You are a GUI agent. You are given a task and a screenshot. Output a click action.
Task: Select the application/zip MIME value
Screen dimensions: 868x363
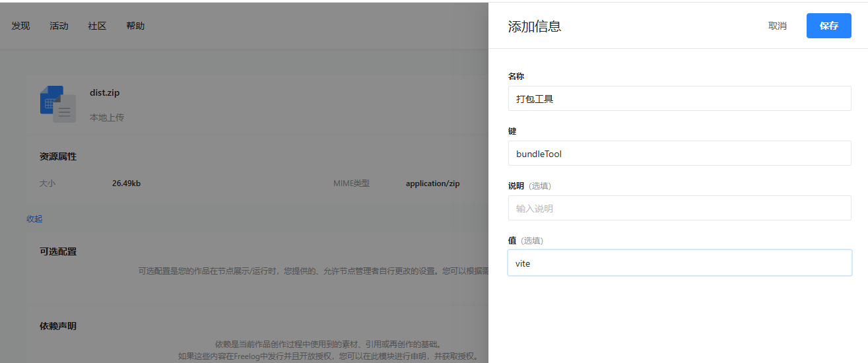click(432, 183)
